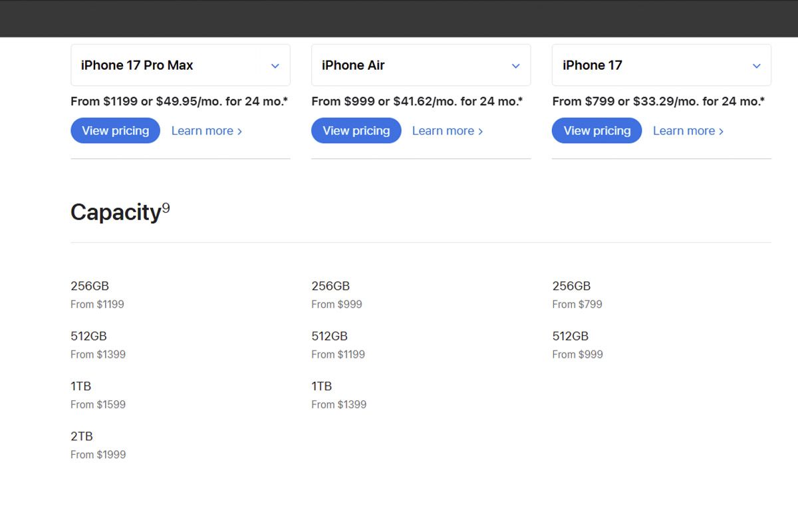Follow Learn more link for iPhone 17 Pro Max
Image resolution: width=798 pixels, height=532 pixels.
pos(206,131)
